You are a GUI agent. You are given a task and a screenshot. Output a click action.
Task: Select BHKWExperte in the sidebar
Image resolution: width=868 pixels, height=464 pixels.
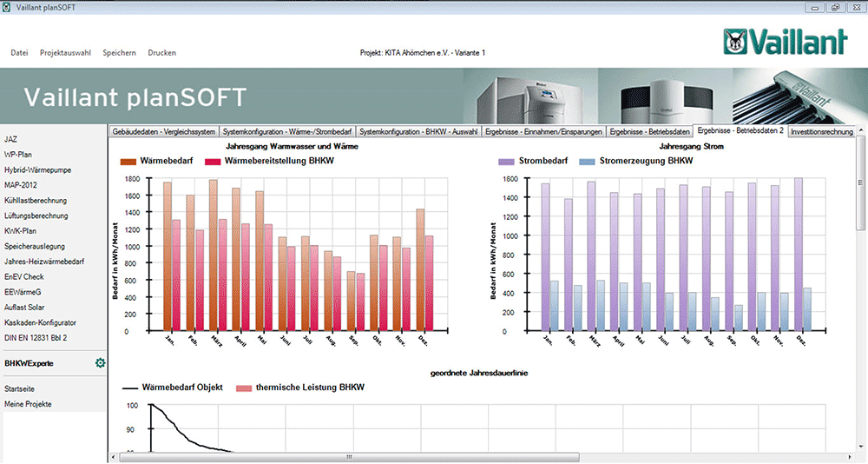29,364
